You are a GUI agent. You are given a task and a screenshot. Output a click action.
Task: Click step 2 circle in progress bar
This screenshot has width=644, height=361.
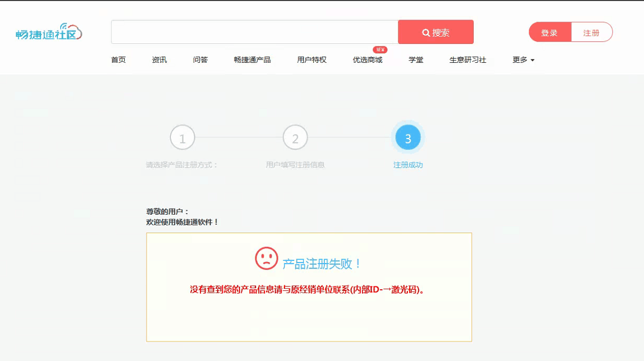click(x=296, y=138)
